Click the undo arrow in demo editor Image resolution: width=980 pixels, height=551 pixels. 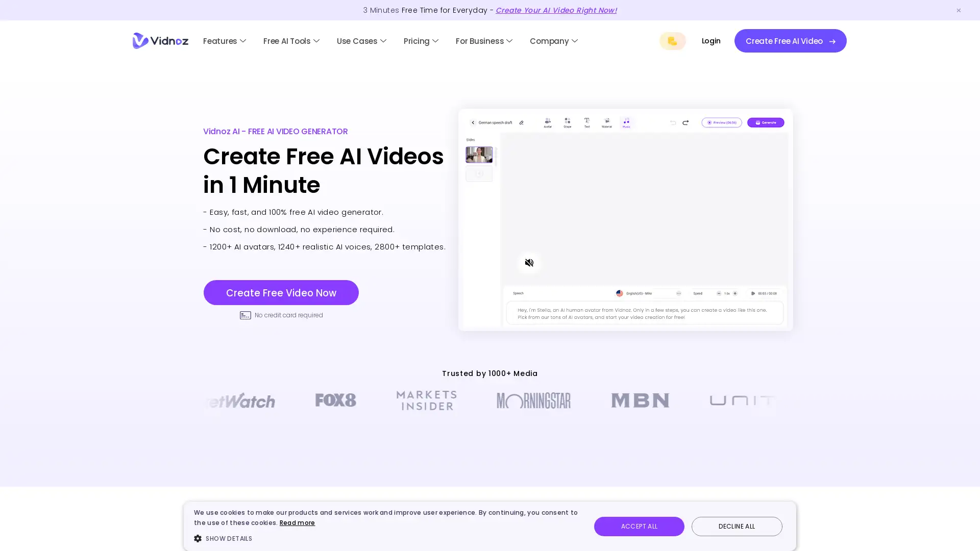coord(673,122)
